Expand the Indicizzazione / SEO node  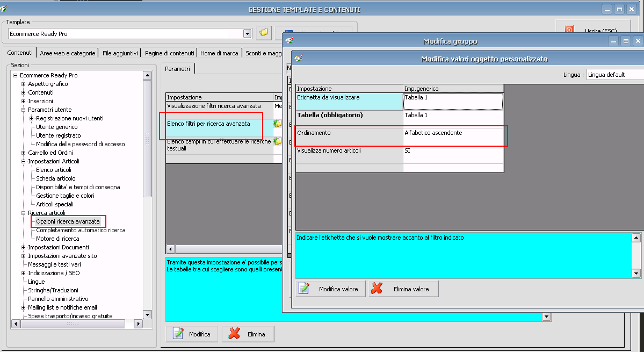[24, 273]
